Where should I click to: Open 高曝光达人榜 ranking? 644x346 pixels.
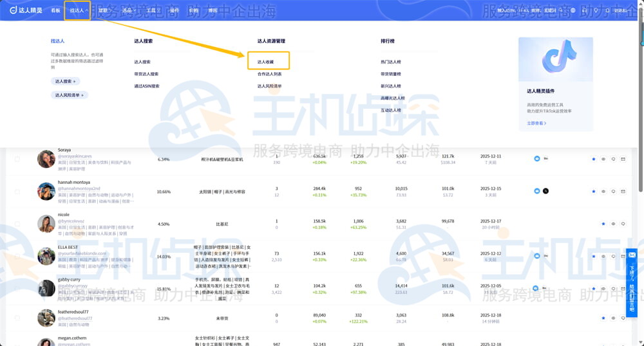393,98
